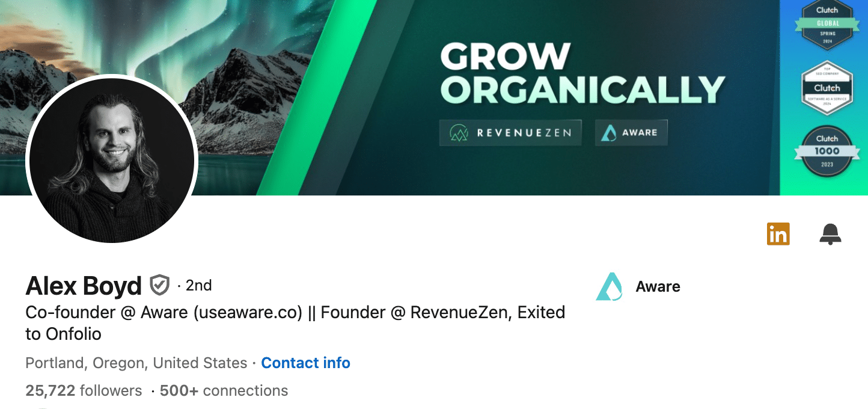This screenshot has width=868, height=409.
Task: Click the 25,722 followers count
Action: point(84,391)
